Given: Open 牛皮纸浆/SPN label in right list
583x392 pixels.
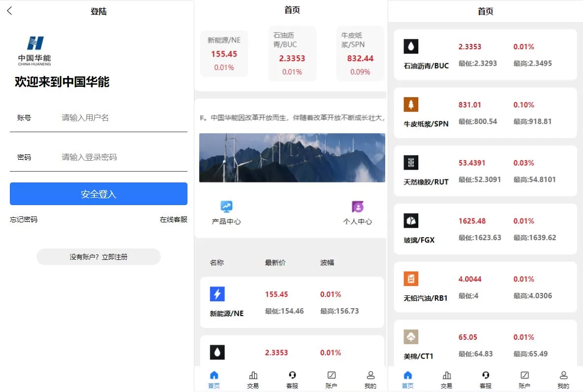Looking at the screenshot, I should point(426,124).
